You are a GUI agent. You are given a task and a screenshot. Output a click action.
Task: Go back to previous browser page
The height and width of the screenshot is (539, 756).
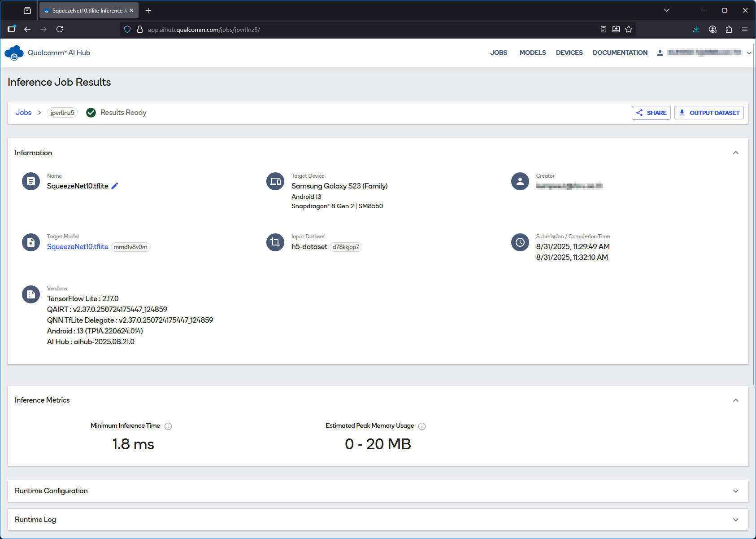pyautogui.click(x=27, y=29)
